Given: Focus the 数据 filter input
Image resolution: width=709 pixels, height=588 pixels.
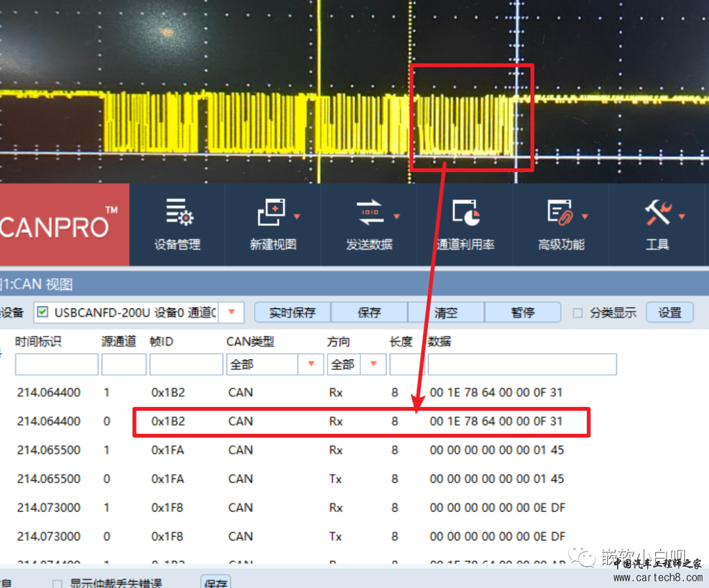Looking at the screenshot, I should (523, 364).
